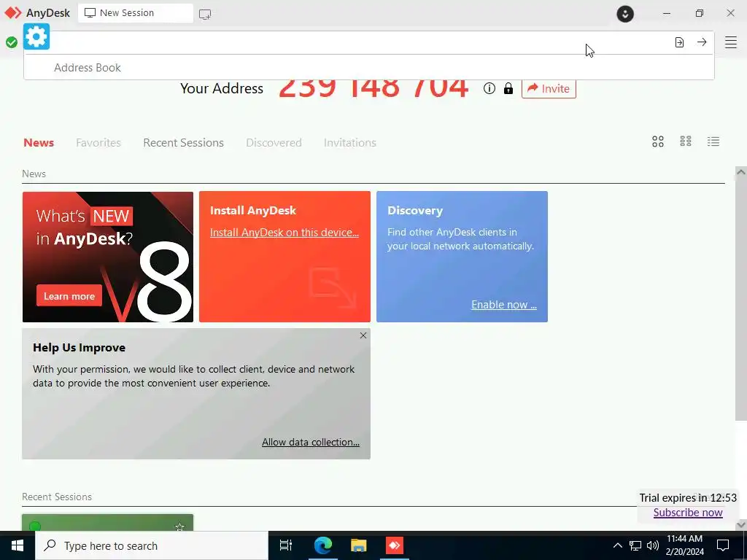Open Task View on taskbar

[x=285, y=545]
